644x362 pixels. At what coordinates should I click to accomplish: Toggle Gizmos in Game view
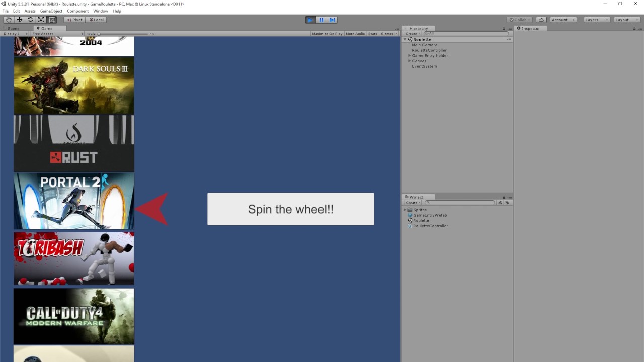pyautogui.click(x=387, y=34)
